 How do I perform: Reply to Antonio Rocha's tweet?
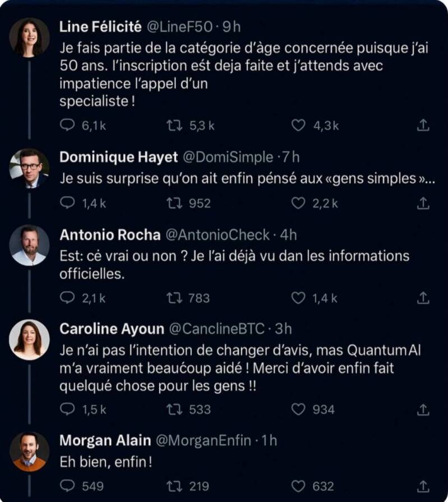coord(68,299)
